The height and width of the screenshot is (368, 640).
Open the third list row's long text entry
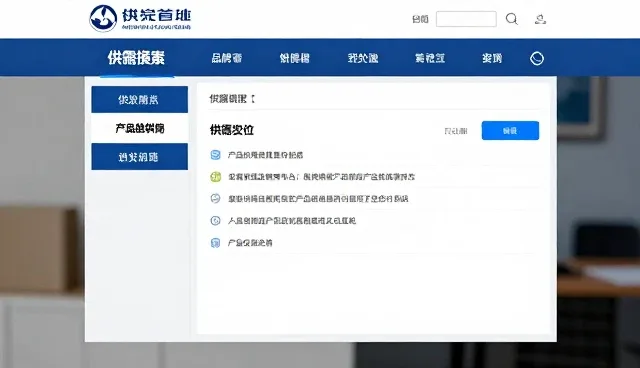318,199
